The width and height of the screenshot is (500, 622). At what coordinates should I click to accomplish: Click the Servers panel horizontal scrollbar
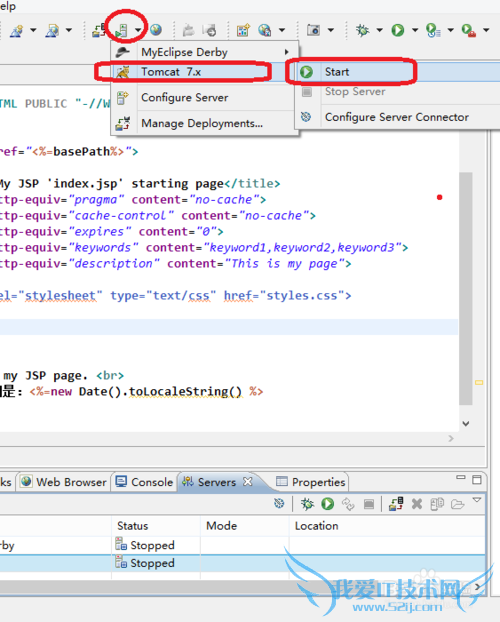(x=234, y=586)
